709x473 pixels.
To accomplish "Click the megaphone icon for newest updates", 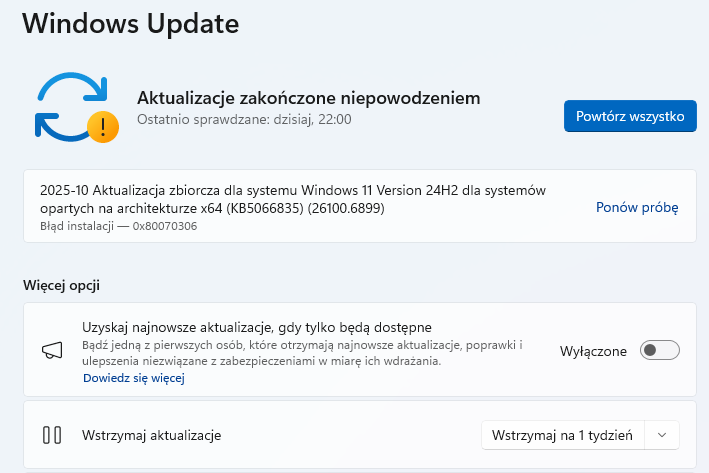I will pos(52,351).
